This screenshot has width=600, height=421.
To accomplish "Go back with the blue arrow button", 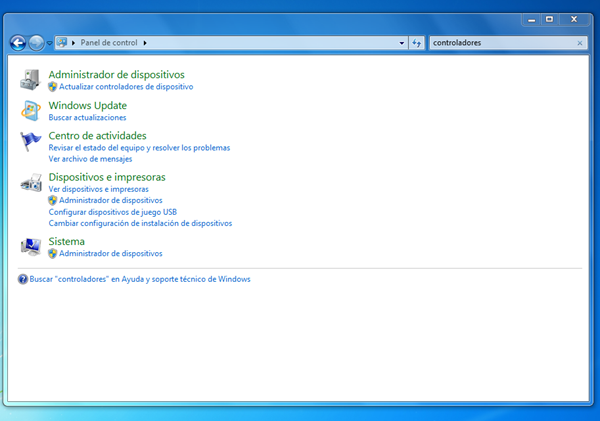I will pyautogui.click(x=18, y=43).
